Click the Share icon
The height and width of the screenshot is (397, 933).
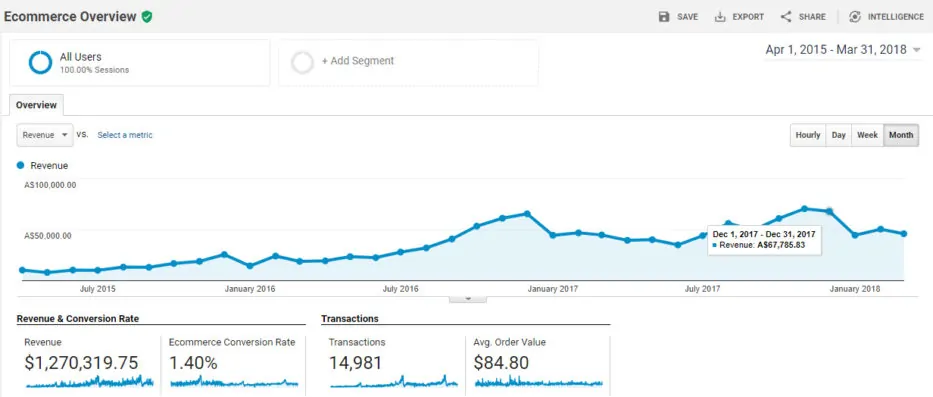tap(786, 17)
